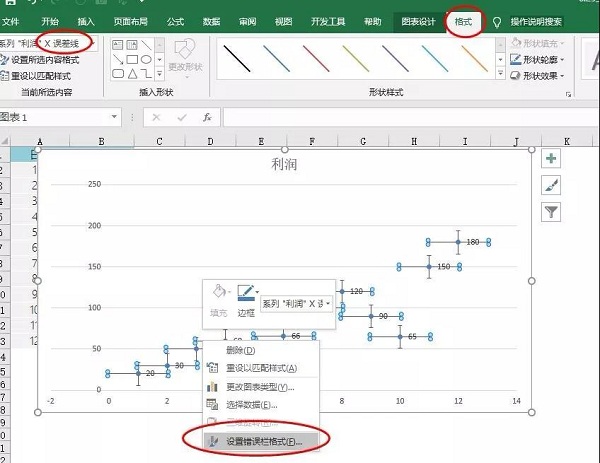
Task: Apply the blue-gray line shape style
Action: (x=276, y=59)
